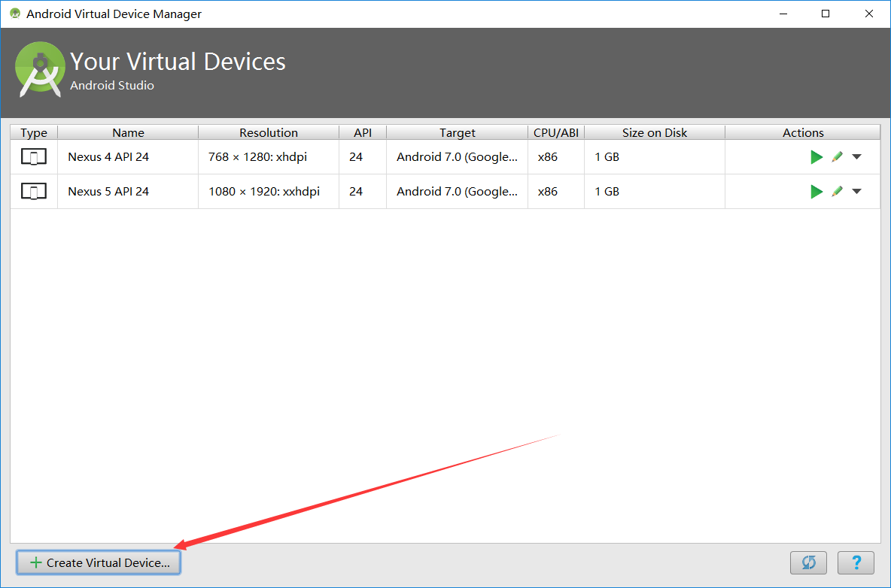Maximize the AVD Manager window

click(826, 14)
